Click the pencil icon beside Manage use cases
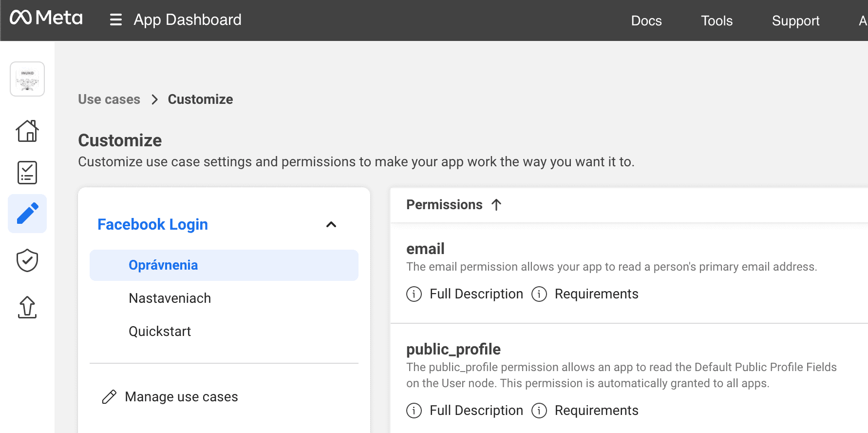Image resolution: width=868 pixels, height=433 pixels. pos(109,397)
